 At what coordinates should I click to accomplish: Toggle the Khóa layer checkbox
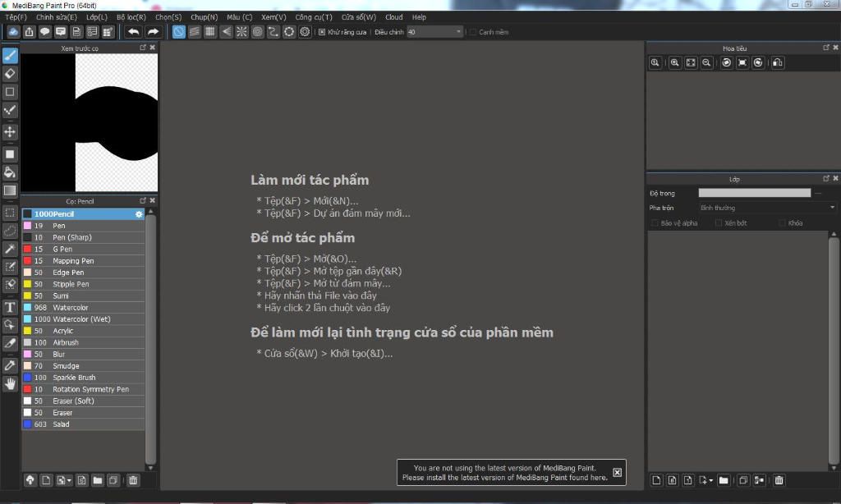pos(782,223)
